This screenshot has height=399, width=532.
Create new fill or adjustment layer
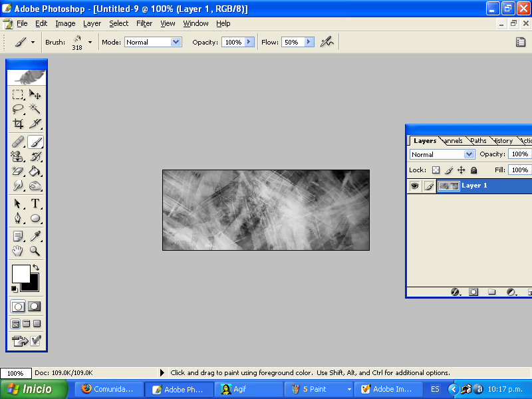(x=511, y=292)
